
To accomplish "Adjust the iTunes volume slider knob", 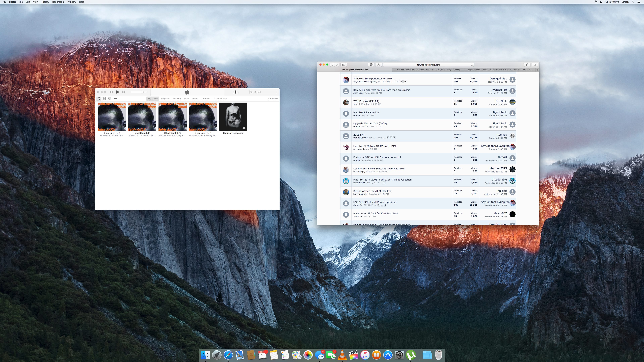I will tap(142, 92).
